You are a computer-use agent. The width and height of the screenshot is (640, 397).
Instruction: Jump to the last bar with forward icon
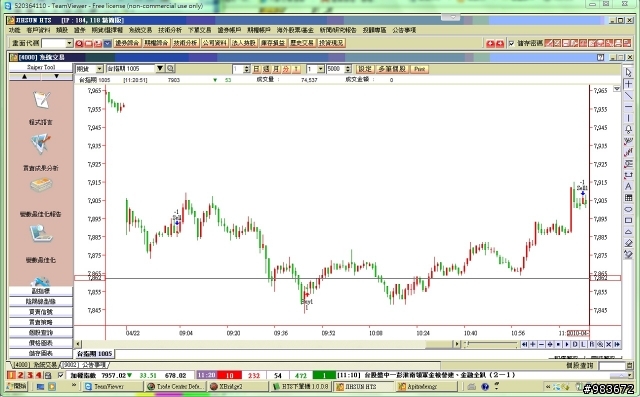pos(617,345)
